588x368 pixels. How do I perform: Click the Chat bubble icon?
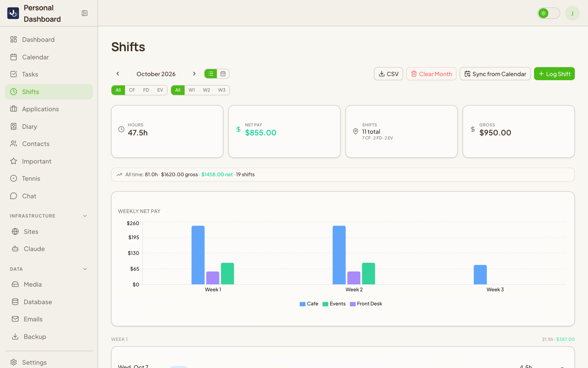pyautogui.click(x=14, y=196)
